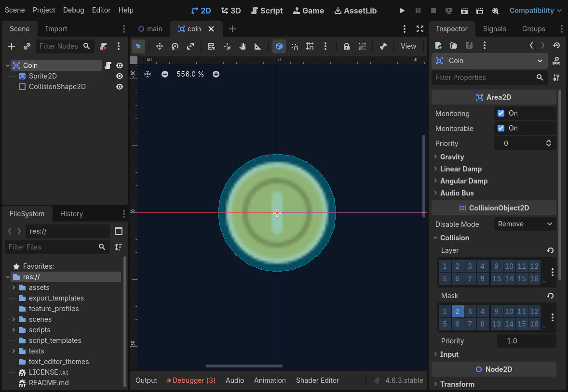The image size is (568, 392).
Task: Enable collision Layer bit 1
Action: tap(445, 266)
